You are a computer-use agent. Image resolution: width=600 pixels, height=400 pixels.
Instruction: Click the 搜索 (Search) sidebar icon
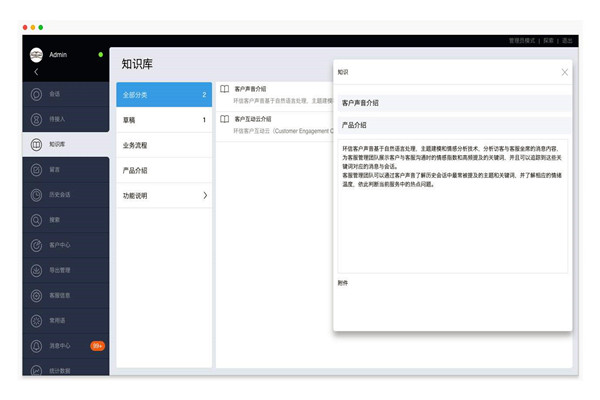coord(53,219)
